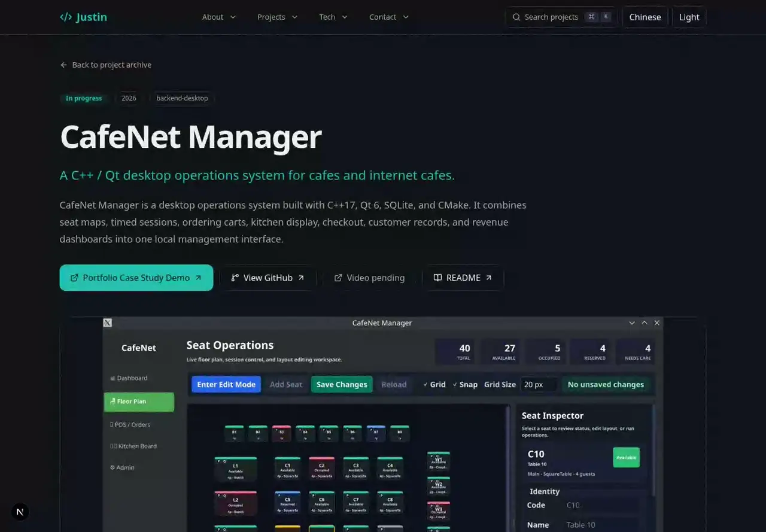This screenshot has height=532, width=766.
Task: Click the backend-desktop category tag
Action: pyautogui.click(x=182, y=98)
